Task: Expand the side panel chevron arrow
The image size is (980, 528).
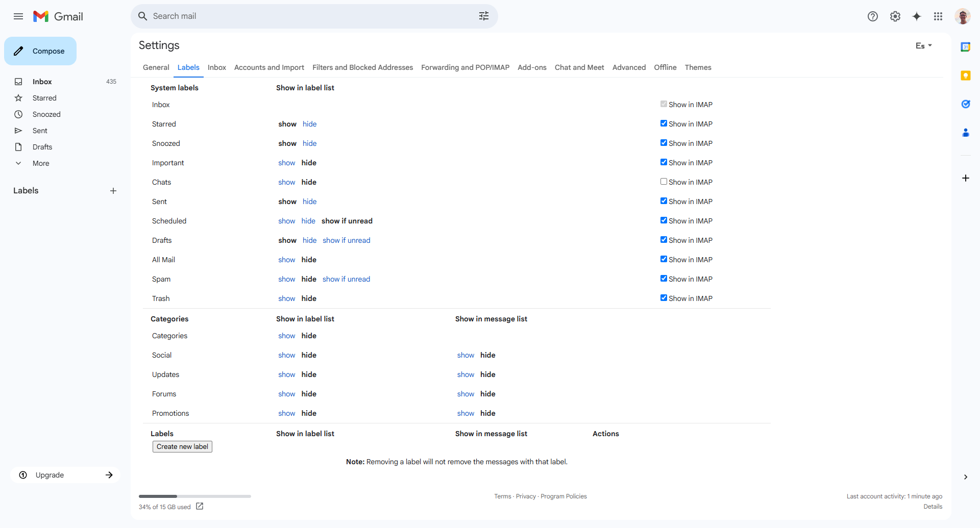Action: pos(965,477)
